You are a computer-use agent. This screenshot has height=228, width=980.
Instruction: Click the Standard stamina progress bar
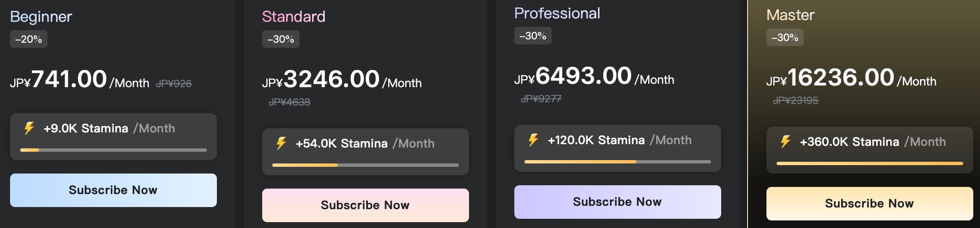[x=365, y=165]
